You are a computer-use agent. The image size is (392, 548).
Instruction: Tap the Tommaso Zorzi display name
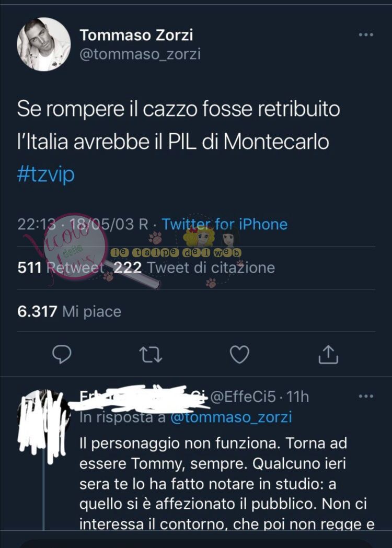coord(136,35)
